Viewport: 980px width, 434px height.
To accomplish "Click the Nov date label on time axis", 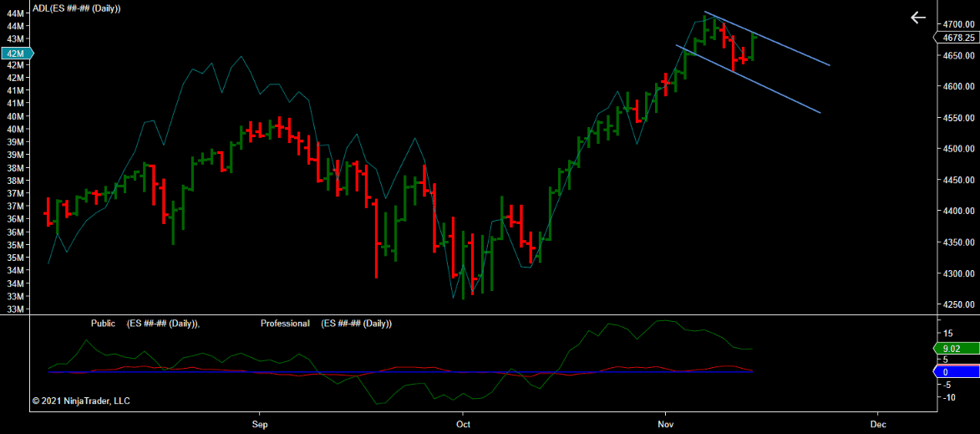I will (x=666, y=425).
